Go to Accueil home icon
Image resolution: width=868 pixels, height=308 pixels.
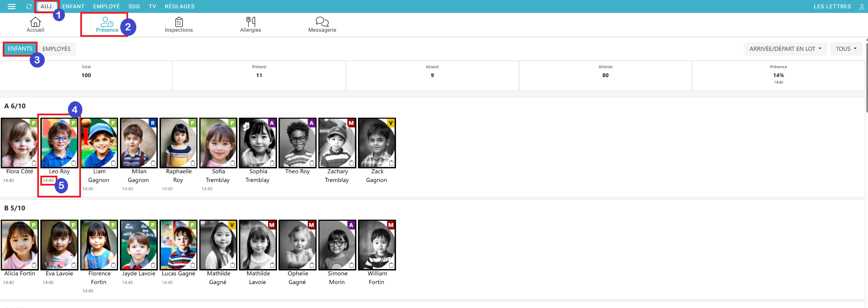coord(35,22)
